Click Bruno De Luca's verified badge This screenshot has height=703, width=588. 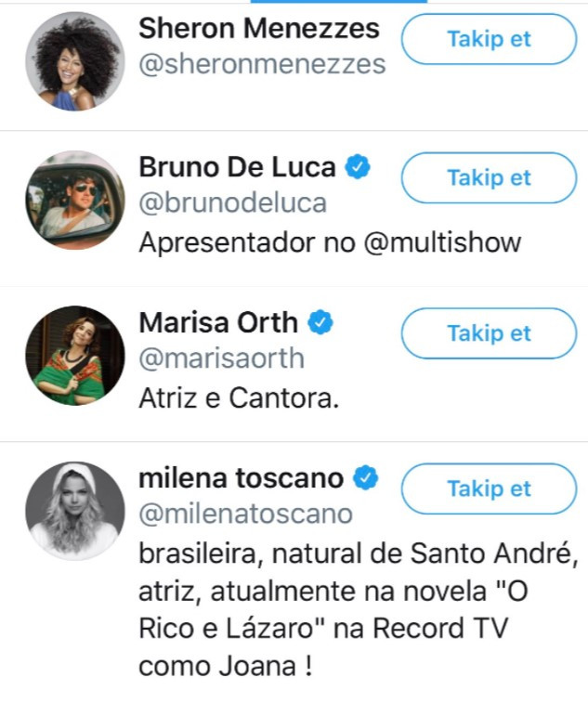[359, 167]
